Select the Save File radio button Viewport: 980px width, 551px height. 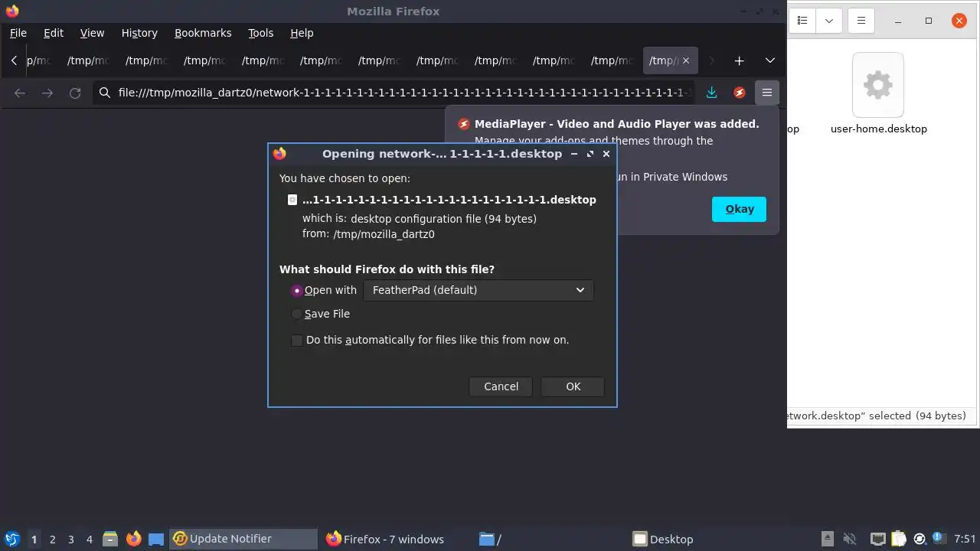coord(297,314)
